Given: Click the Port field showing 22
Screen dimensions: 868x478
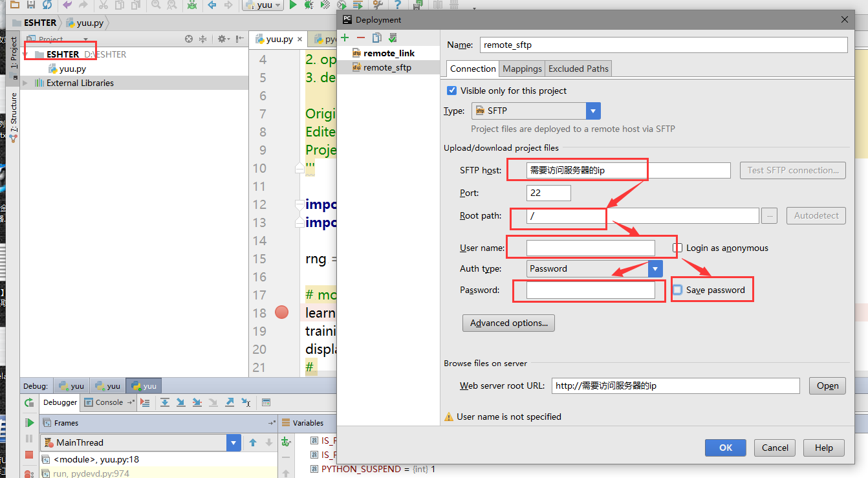Looking at the screenshot, I should (548, 193).
